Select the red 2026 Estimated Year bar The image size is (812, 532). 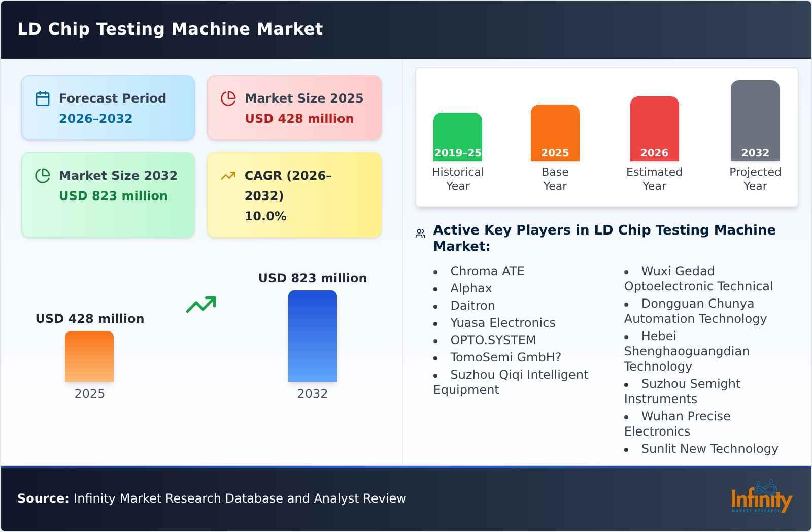point(654,129)
